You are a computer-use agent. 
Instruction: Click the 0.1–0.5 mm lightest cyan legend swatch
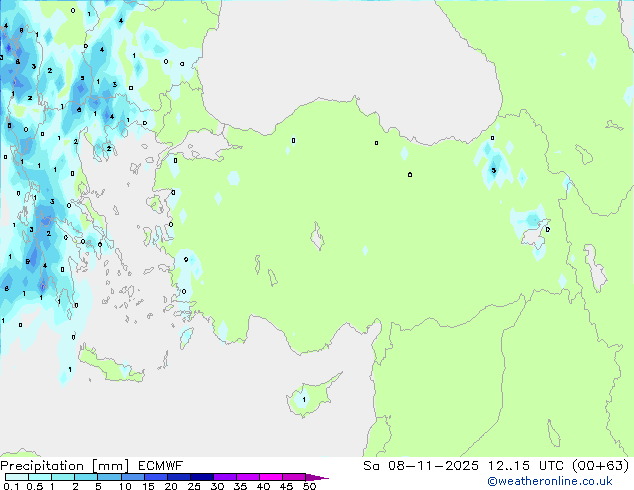click(x=17, y=477)
